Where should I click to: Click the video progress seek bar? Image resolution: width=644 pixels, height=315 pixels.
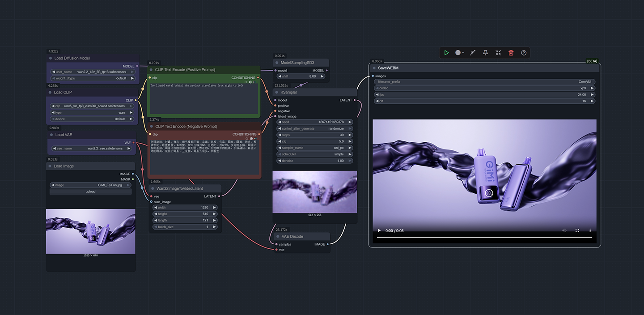point(484,238)
